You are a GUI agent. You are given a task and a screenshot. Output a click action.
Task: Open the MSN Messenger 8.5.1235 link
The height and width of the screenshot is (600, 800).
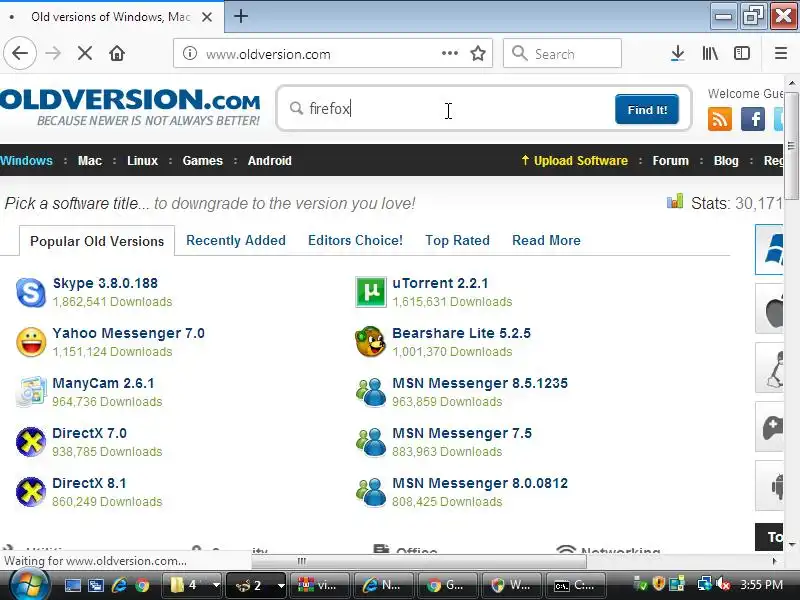(480, 383)
